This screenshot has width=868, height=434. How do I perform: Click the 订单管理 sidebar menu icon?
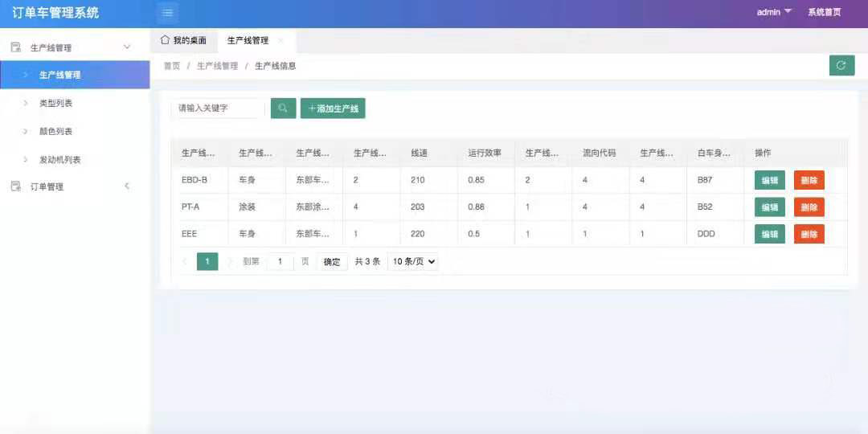click(x=15, y=186)
